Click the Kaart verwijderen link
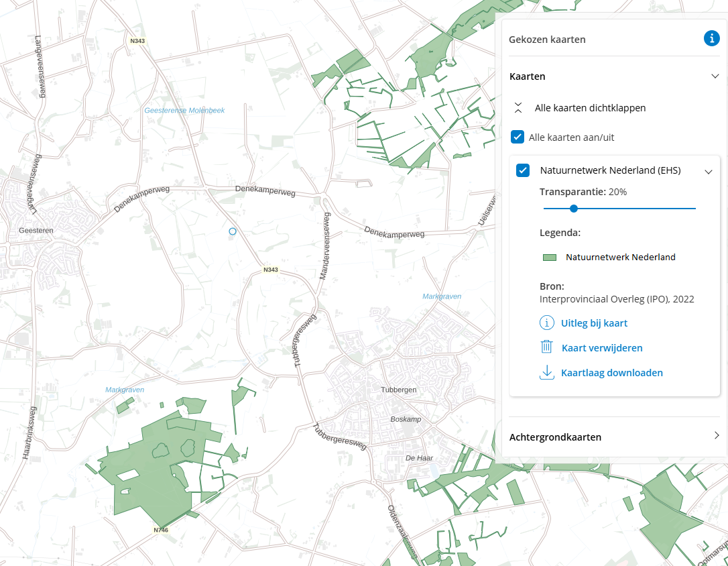This screenshot has width=728, height=566. pyautogui.click(x=602, y=348)
